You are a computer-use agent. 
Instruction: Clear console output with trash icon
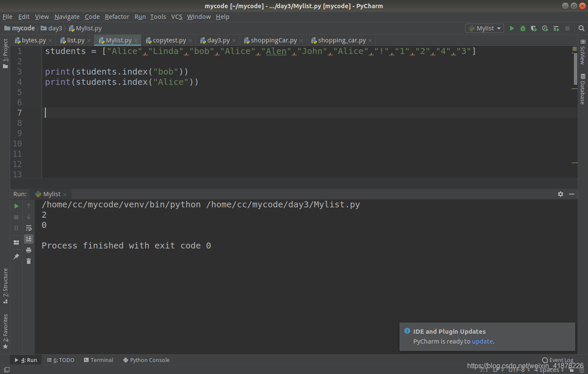tap(29, 261)
